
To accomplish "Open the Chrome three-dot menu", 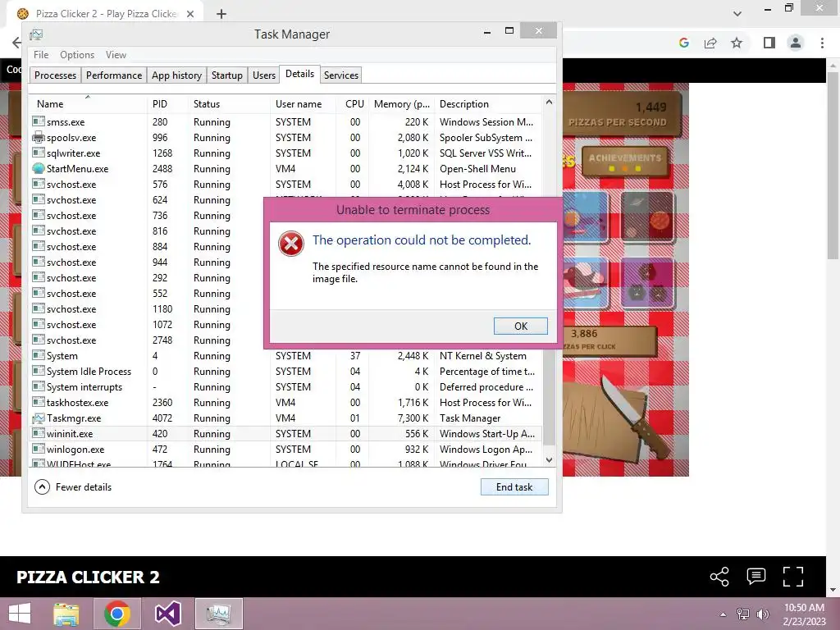I will [822, 43].
